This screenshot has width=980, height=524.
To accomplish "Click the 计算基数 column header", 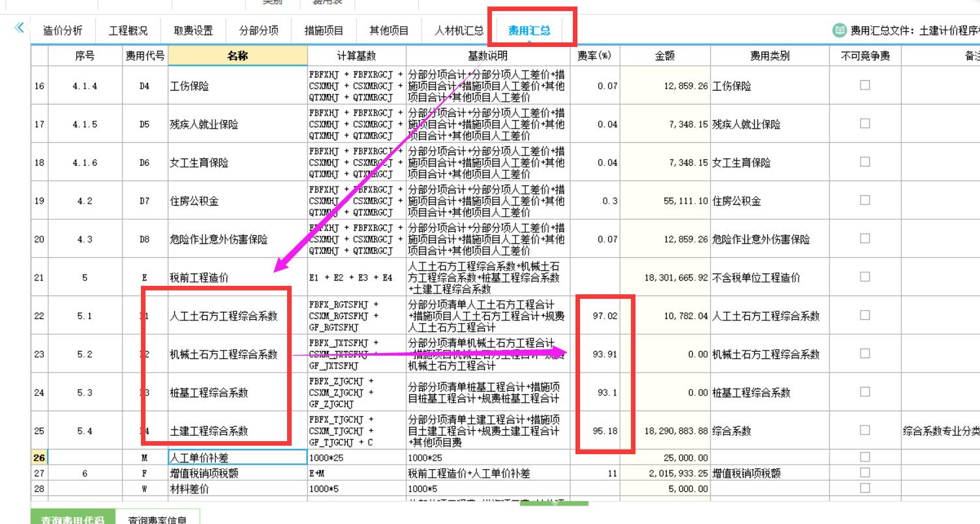I will click(357, 56).
